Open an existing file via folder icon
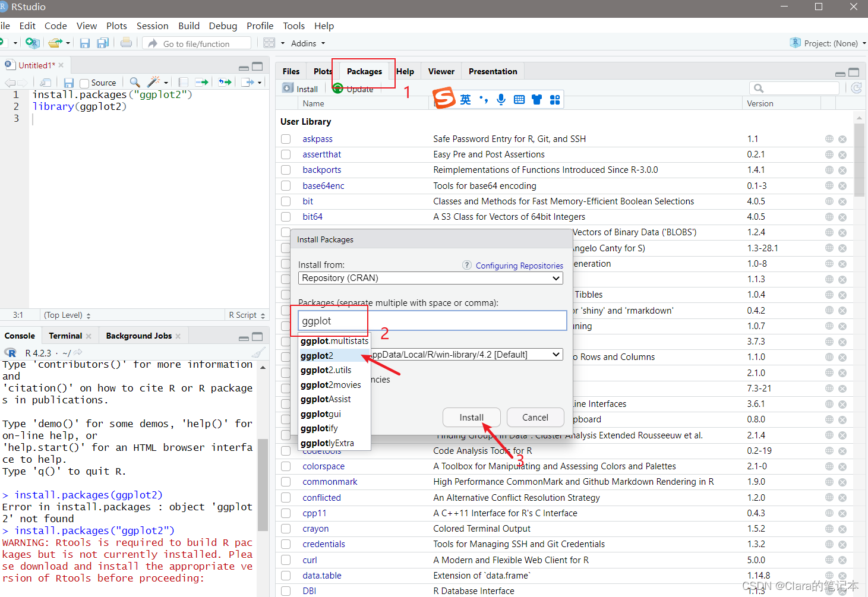The height and width of the screenshot is (597, 868). pos(55,43)
